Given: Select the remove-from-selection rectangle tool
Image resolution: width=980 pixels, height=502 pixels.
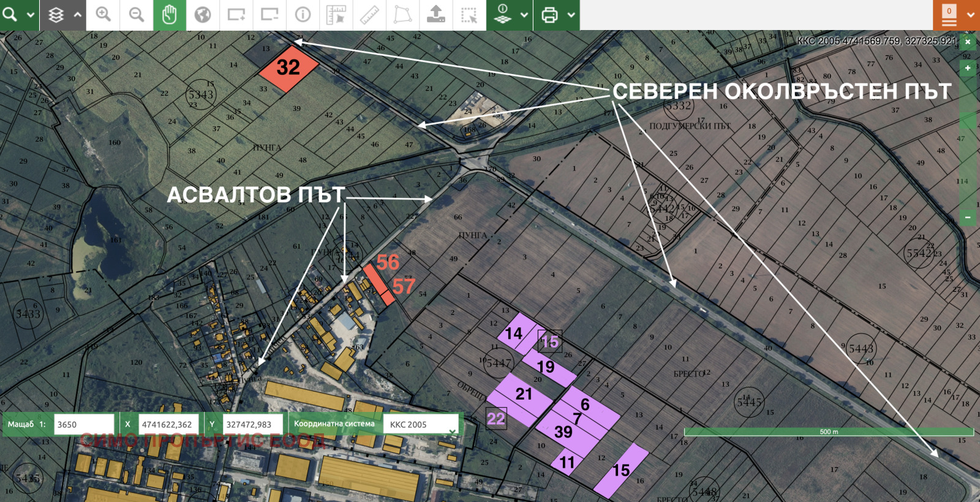Looking at the screenshot, I should coord(269,15).
